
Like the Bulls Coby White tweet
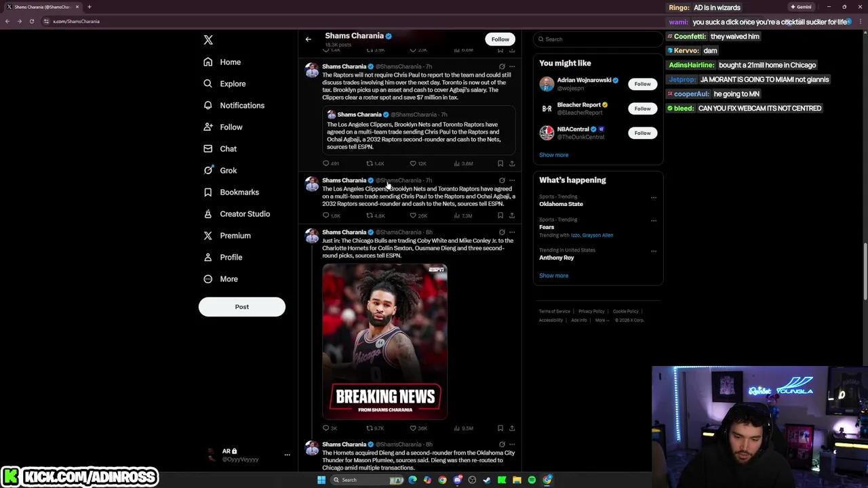pyautogui.click(x=413, y=428)
